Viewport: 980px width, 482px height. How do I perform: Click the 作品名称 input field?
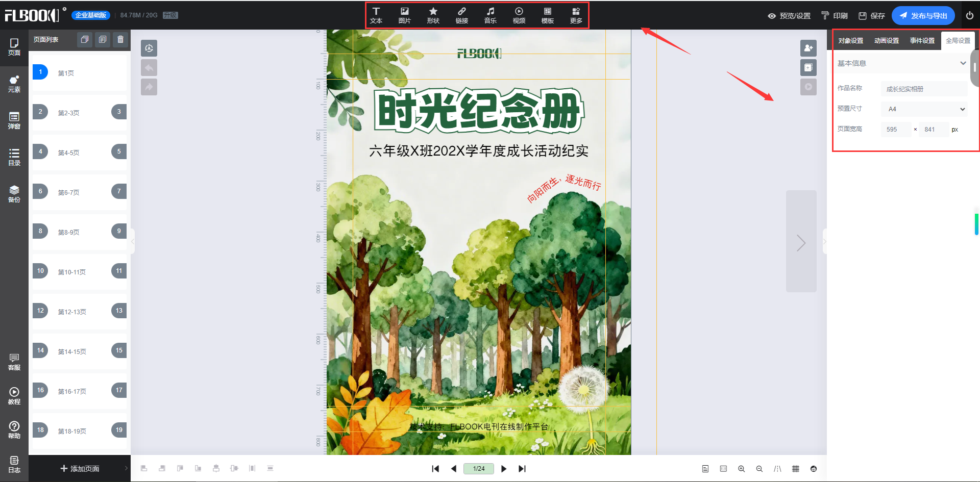point(924,89)
